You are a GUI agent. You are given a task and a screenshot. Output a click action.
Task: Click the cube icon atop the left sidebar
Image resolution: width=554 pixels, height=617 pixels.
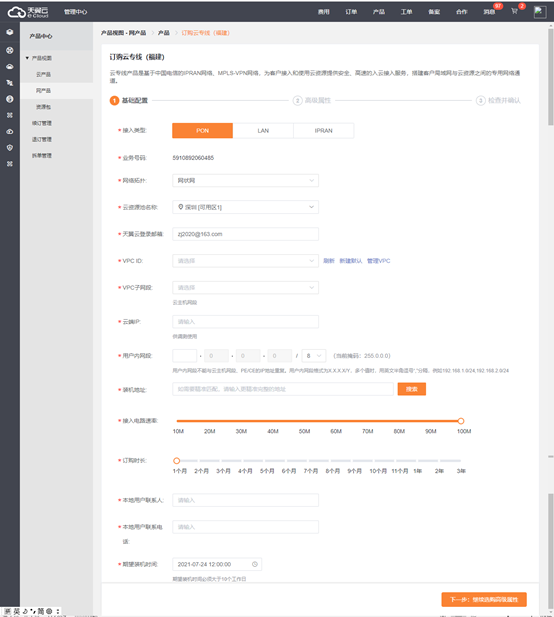[x=10, y=32]
